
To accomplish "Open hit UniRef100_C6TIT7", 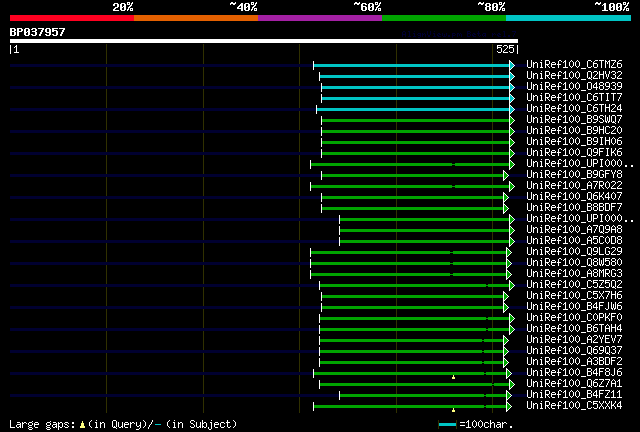I will click(574, 98).
